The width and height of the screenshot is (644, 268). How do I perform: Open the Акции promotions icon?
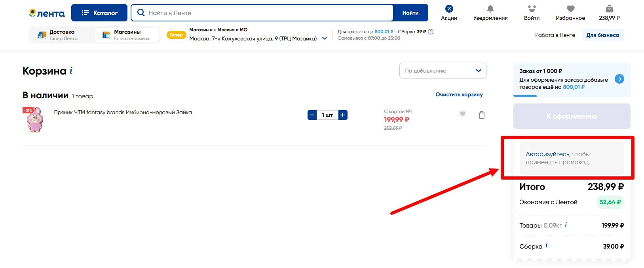click(x=449, y=9)
